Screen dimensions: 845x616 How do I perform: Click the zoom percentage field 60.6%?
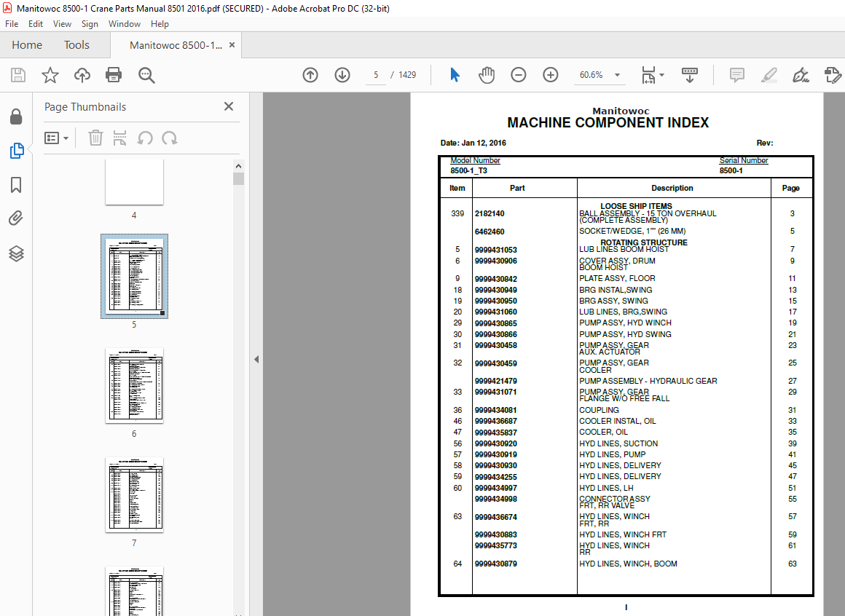[591, 75]
